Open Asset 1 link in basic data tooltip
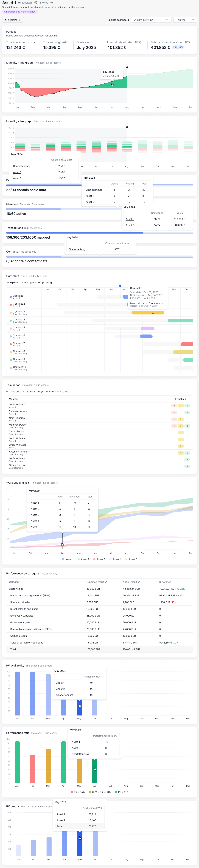Screen dimensions: 199x868 pyautogui.click(x=17, y=172)
